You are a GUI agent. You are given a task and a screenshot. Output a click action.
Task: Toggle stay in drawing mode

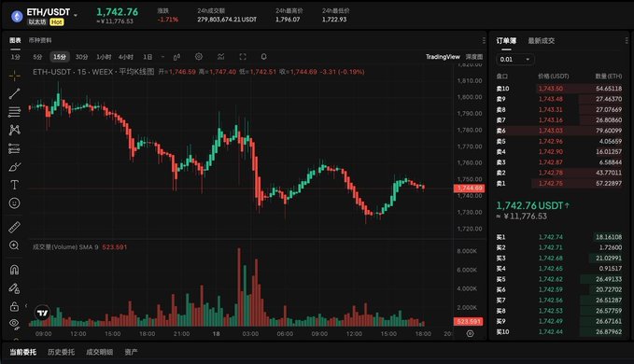(15, 288)
